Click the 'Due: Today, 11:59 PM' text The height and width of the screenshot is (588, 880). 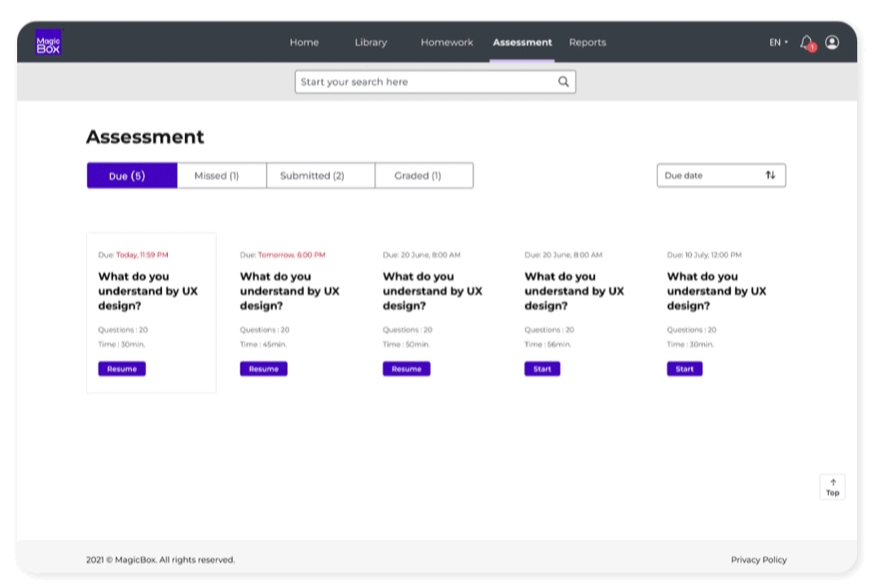133,255
